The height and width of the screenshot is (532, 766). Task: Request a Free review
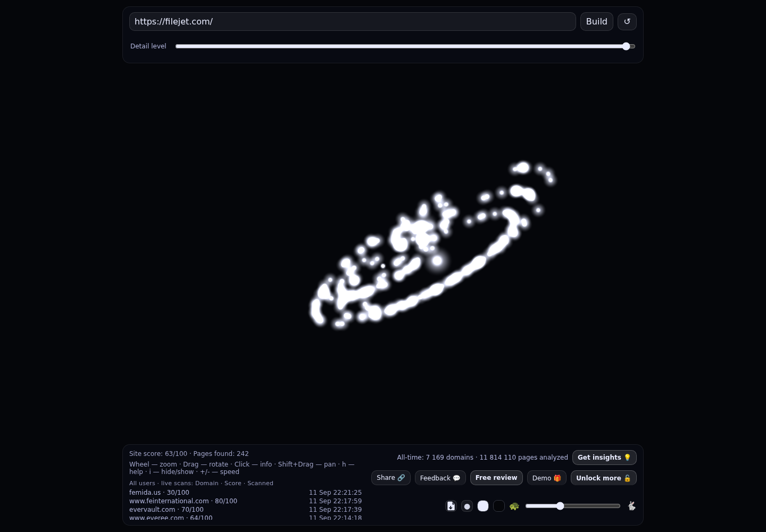click(496, 478)
